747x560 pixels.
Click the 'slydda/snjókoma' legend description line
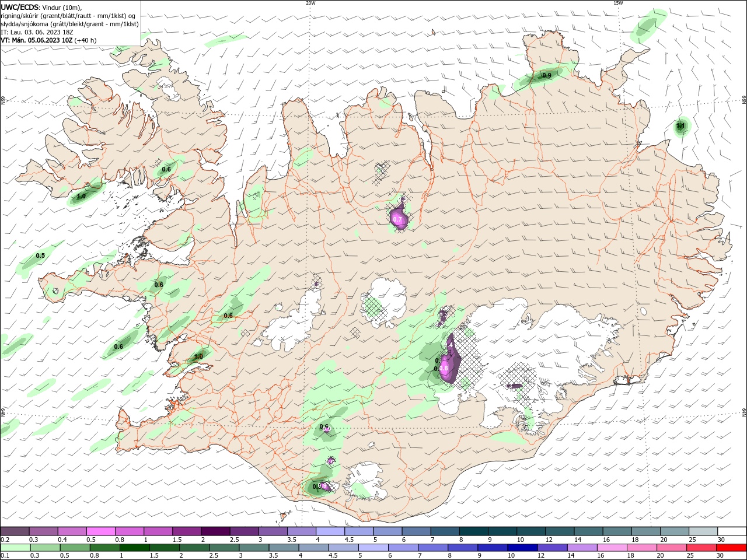(x=69, y=24)
